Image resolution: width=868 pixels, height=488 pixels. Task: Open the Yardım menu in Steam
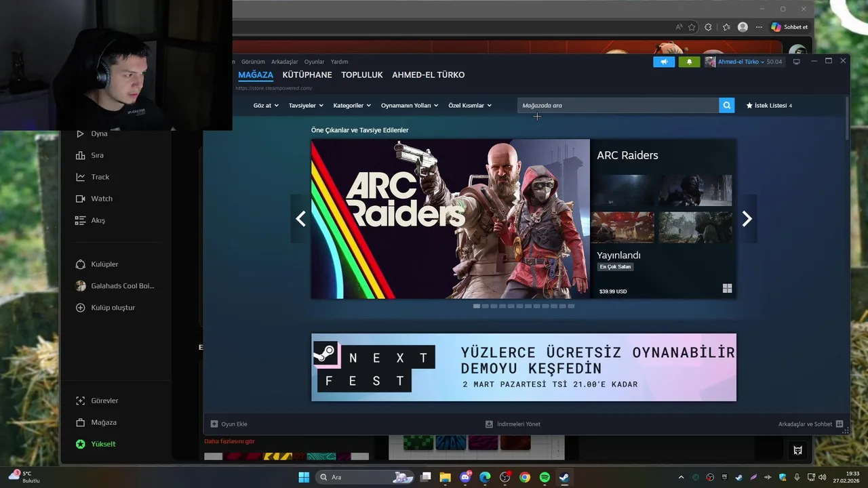[x=339, y=62]
